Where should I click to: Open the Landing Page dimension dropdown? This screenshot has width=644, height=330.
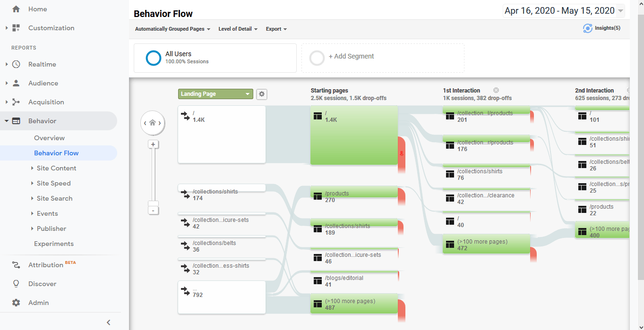pos(215,94)
